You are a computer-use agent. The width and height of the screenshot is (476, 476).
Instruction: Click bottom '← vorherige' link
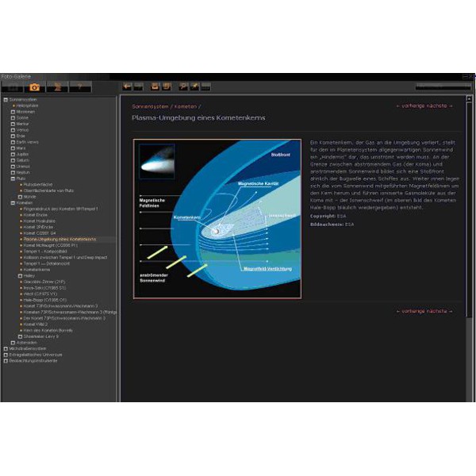coord(410,311)
